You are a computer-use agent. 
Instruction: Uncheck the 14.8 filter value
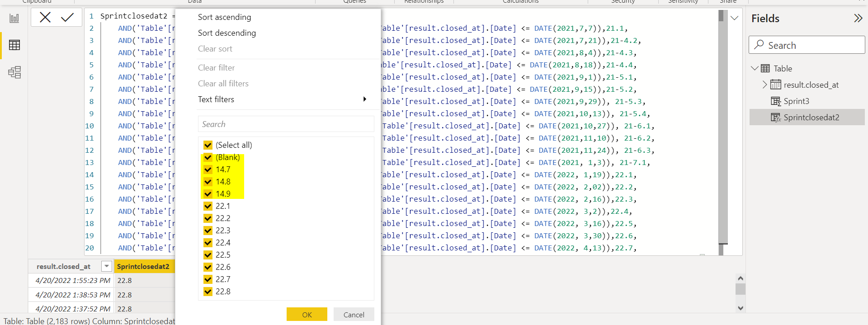[x=208, y=182]
